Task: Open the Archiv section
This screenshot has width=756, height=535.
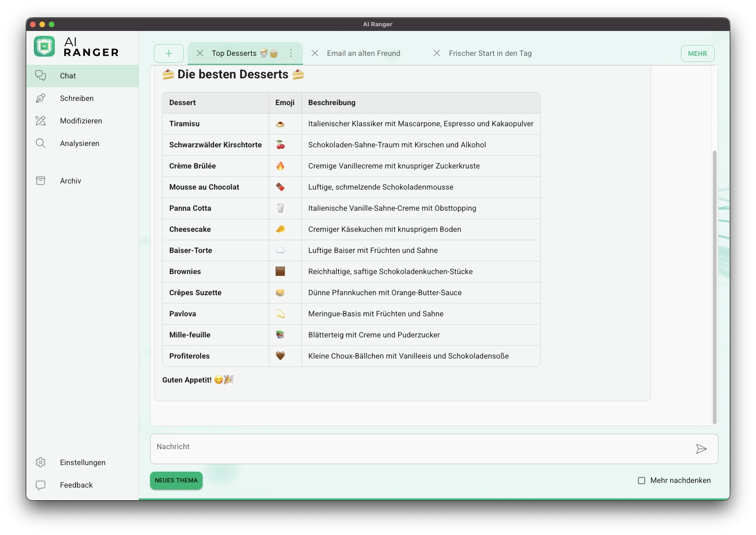Action: tap(83, 181)
